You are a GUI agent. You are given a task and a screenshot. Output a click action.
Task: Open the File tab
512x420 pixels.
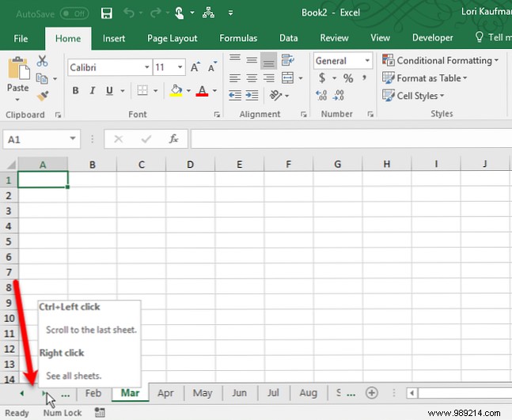21,39
